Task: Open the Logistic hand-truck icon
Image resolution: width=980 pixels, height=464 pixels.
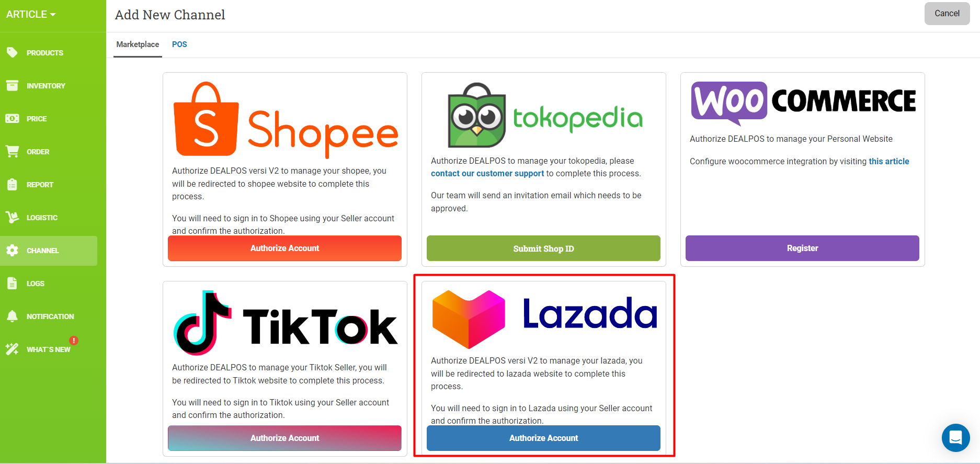Action: click(x=12, y=217)
